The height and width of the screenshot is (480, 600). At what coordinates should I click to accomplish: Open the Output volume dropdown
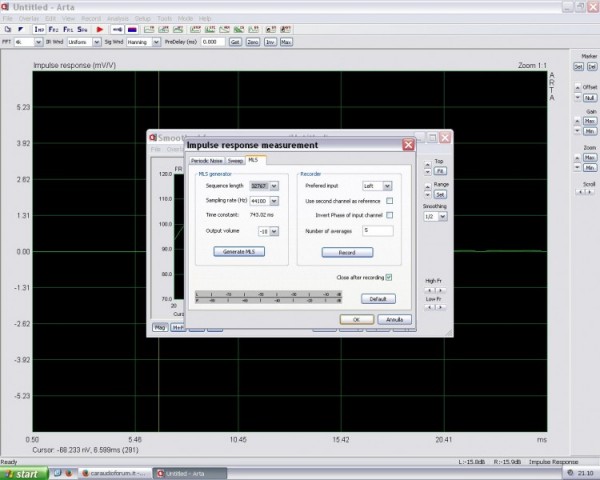pos(274,232)
